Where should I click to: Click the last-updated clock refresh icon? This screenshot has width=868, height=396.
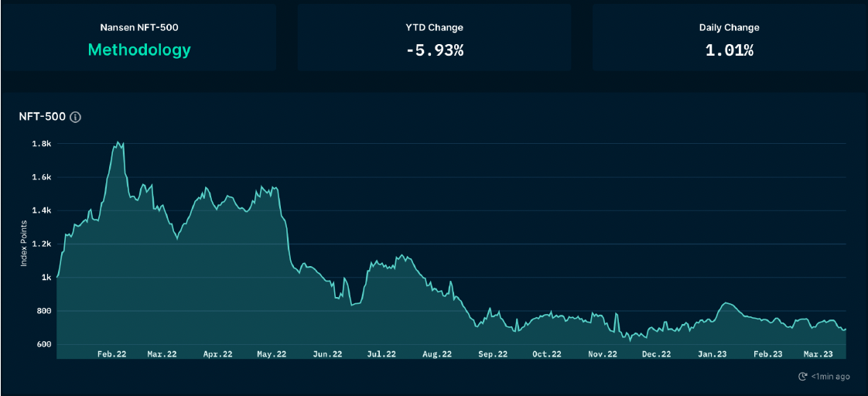pyautogui.click(x=802, y=377)
